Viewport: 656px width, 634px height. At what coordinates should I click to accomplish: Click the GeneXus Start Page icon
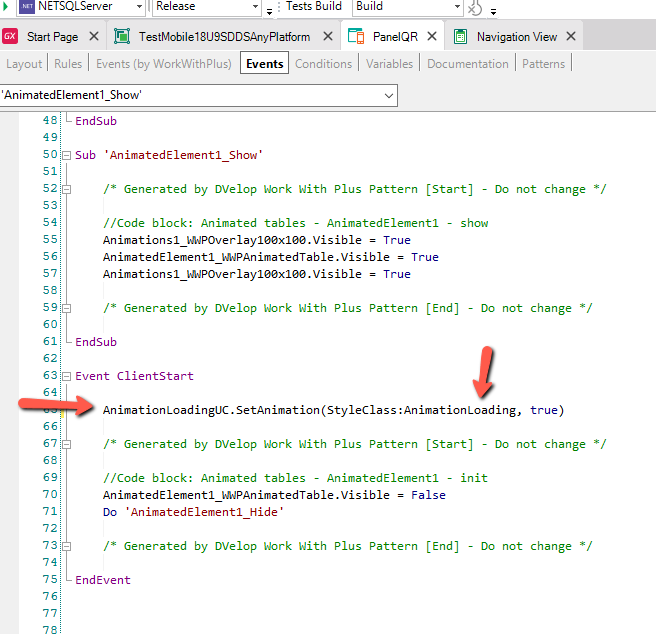click(10, 36)
